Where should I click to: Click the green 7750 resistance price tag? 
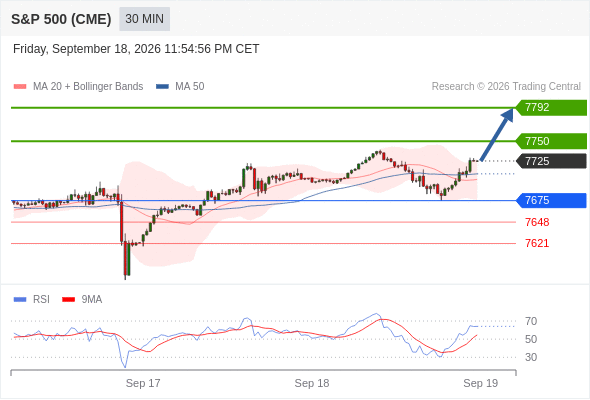[551, 141]
